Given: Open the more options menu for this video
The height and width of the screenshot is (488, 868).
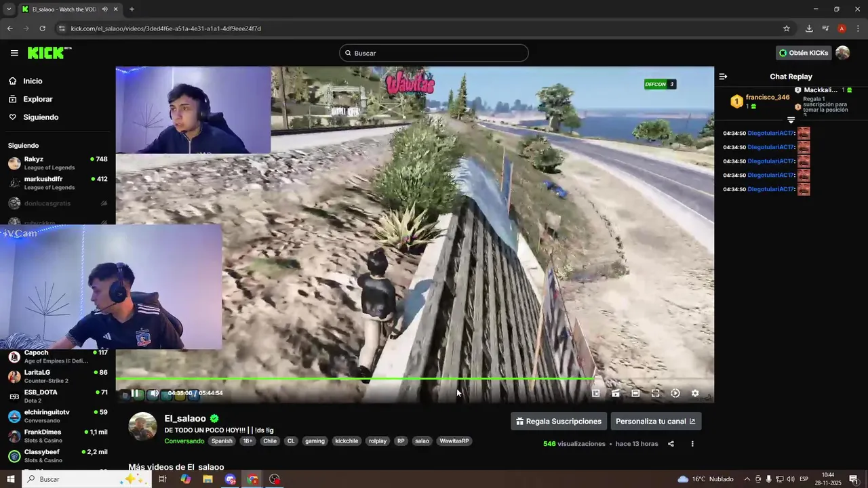Looking at the screenshot, I should (692, 444).
